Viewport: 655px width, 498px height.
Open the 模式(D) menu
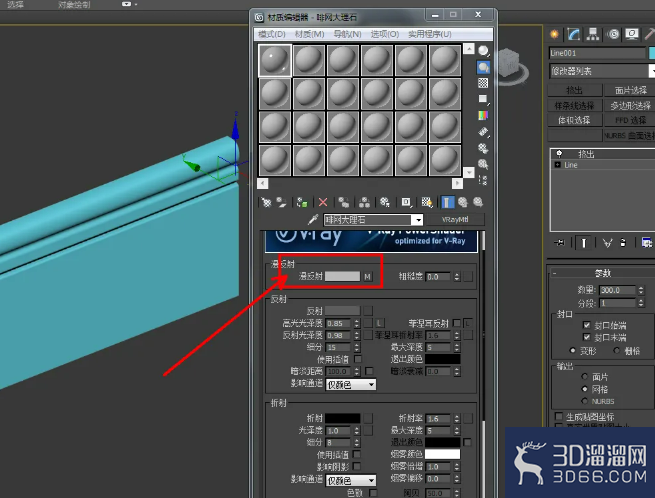tap(272, 34)
